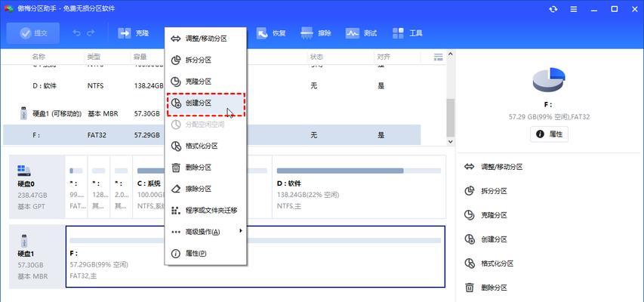Select the D: 软件 partition block in map
Image resolution: width=644 pixels, height=302 pixels.
(x=359, y=186)
